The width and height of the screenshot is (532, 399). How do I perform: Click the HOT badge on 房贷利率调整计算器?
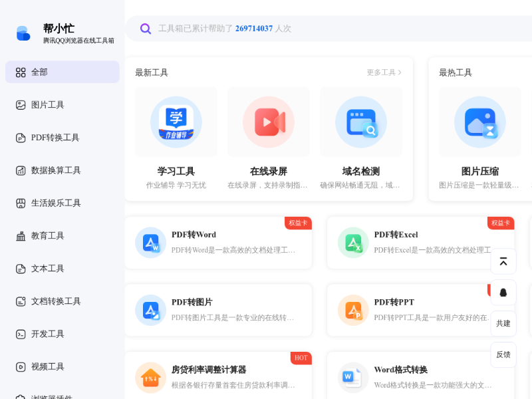click(x=301, y=358)
